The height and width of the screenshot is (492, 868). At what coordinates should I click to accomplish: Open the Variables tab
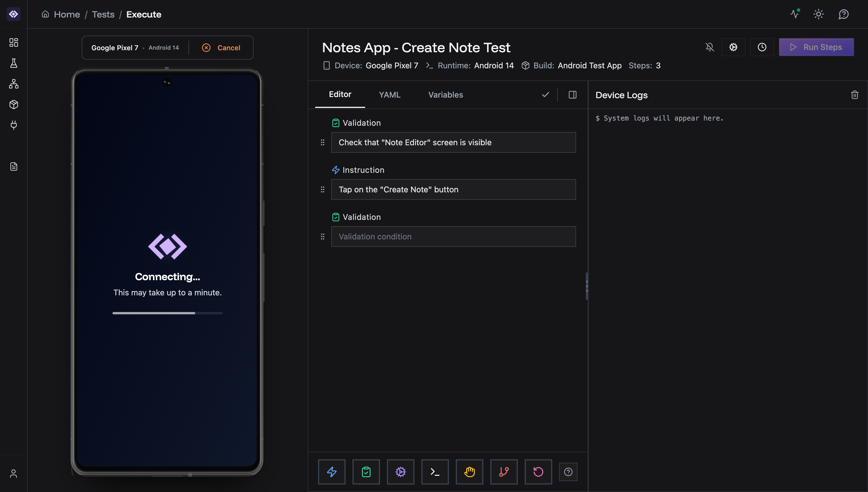[x=445, y=95]
